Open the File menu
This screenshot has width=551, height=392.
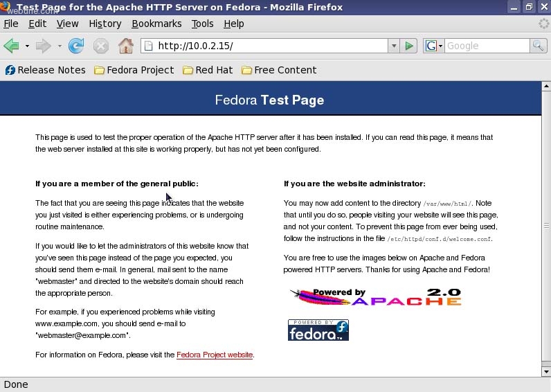pyautogui.click(x=11, y=24)
